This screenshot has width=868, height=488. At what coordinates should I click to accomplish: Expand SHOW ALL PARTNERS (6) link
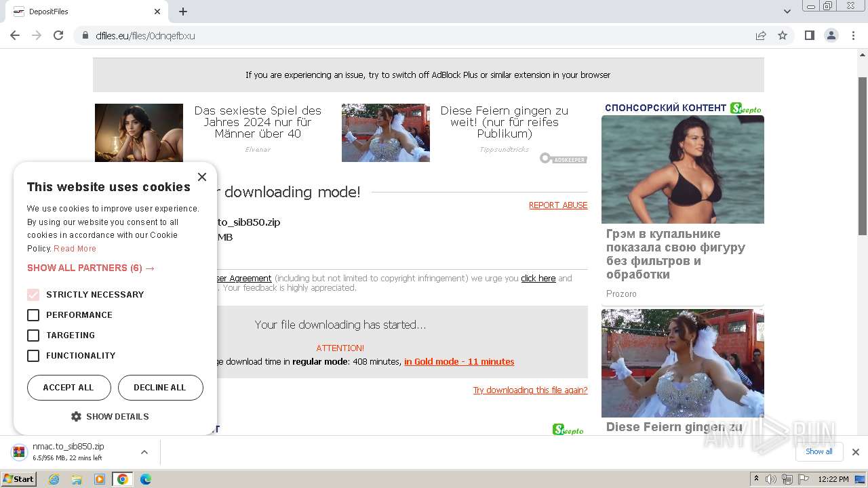[91, 268]
